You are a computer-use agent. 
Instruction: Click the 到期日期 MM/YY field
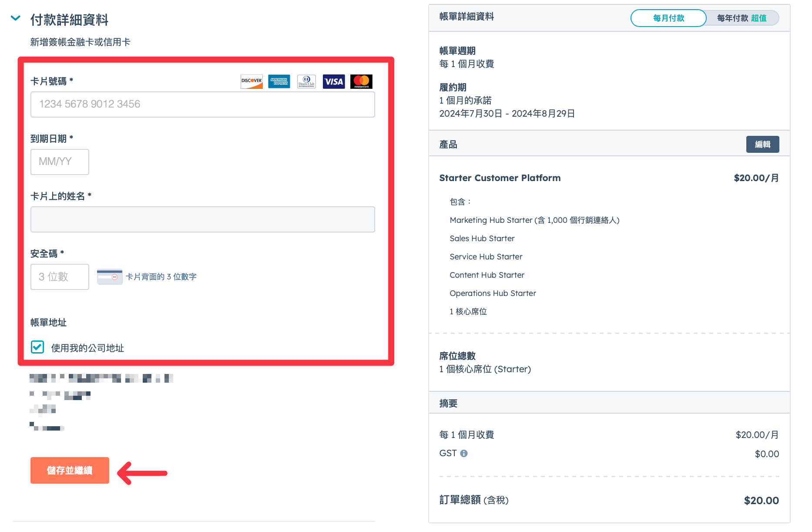pyautogui.click(x=60, y=162)
